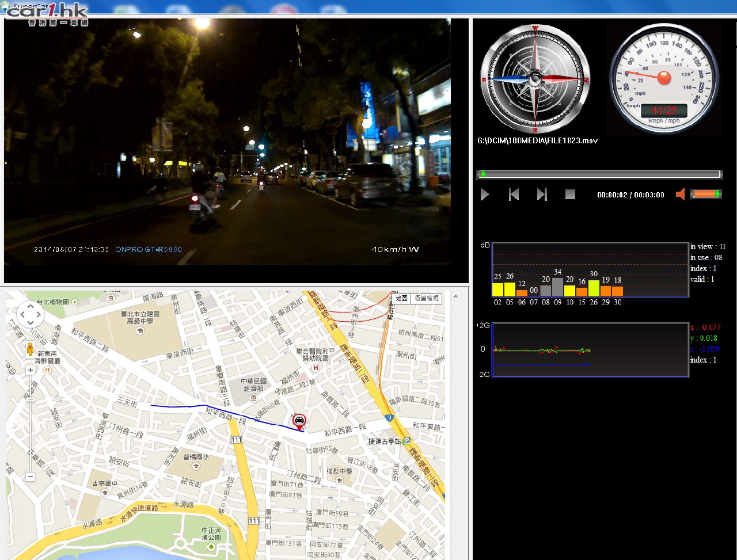Click the G-sensor acceleration graph

pos(590,349)
